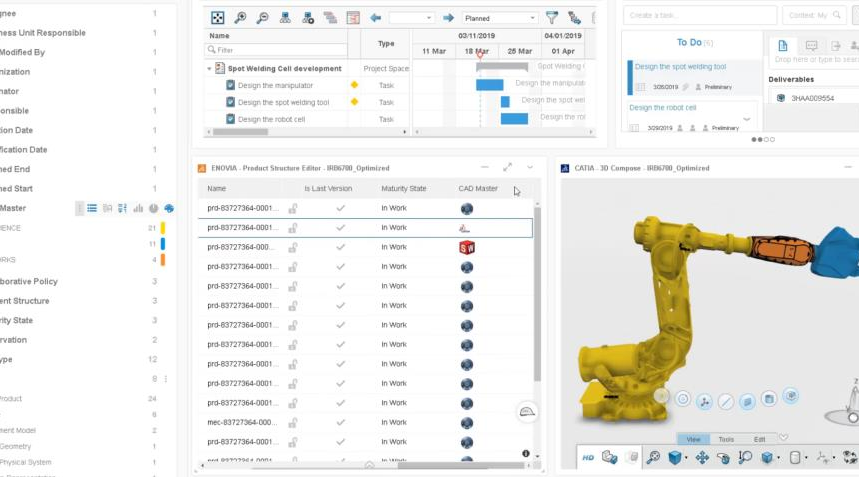Collapse the Spot Welding Cell development tree node
This screenshot has width=859, height=477.
[209, 69]
